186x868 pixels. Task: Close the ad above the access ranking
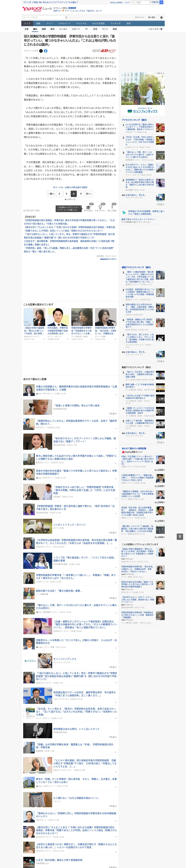coord(163,73)
